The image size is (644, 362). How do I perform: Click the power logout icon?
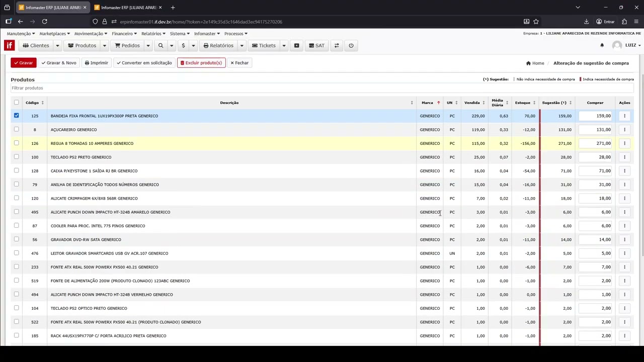[x=351, y=46]
